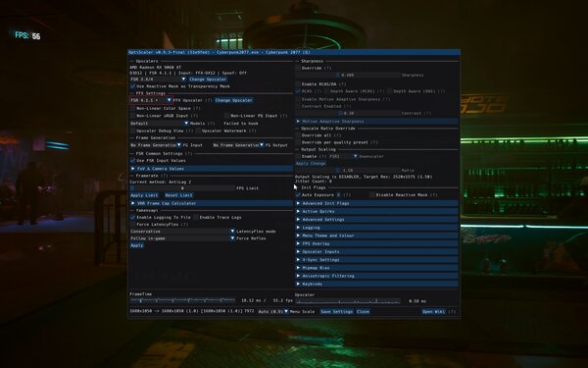Open help for Upscaler Debug View
The height and width of the screenshot is (368, 588).
pos(189,131)
